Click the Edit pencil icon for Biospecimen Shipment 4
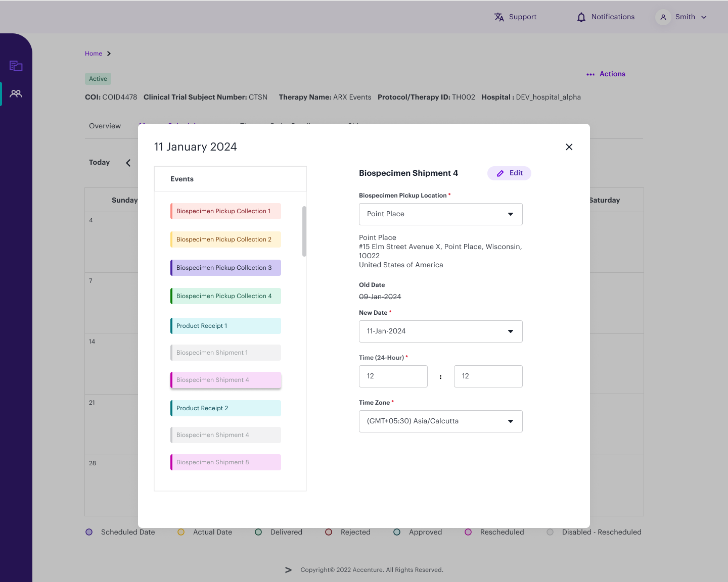This screenshot has width=728, height=582. (500, 173)
